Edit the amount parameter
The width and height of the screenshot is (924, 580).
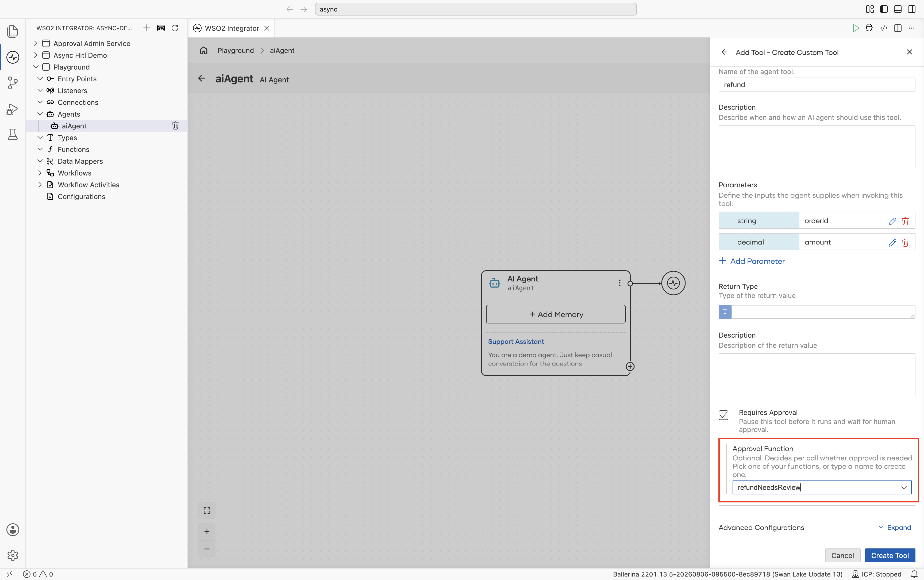[x=892, y=242]
